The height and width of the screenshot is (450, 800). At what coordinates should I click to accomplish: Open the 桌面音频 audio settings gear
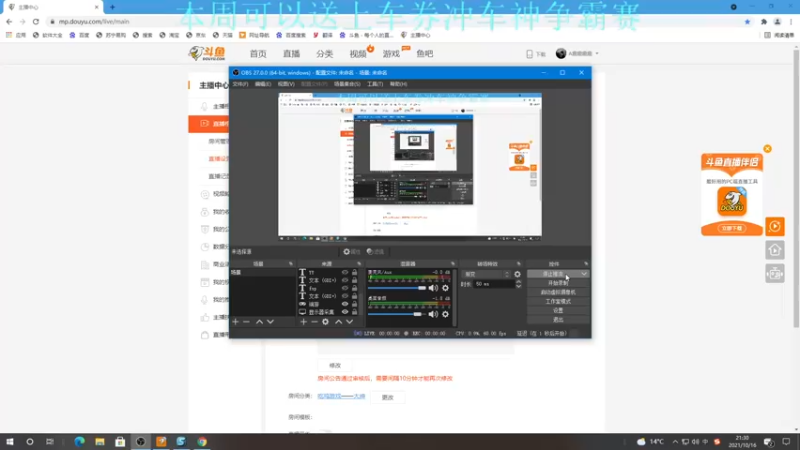coord(445,314)
